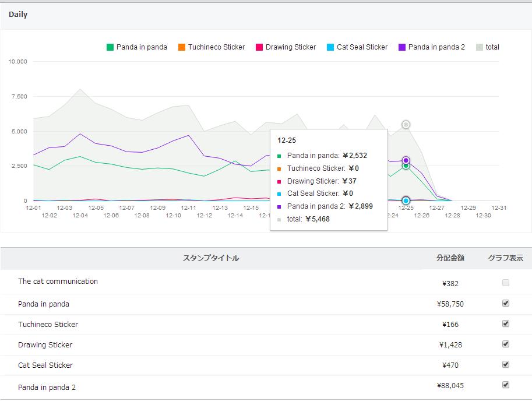
Task: Click green Panda in panda legend swatch
Action: [110, 47]
